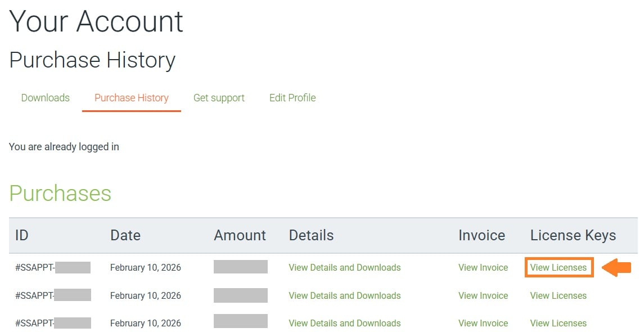
Task: View the invoice for the second purchase
Action: [483, 296]
